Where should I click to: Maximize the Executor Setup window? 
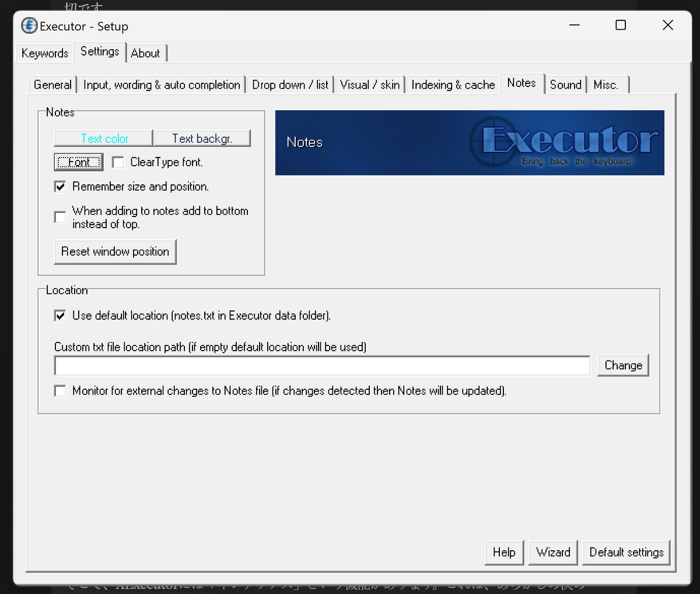pos(621,25)
